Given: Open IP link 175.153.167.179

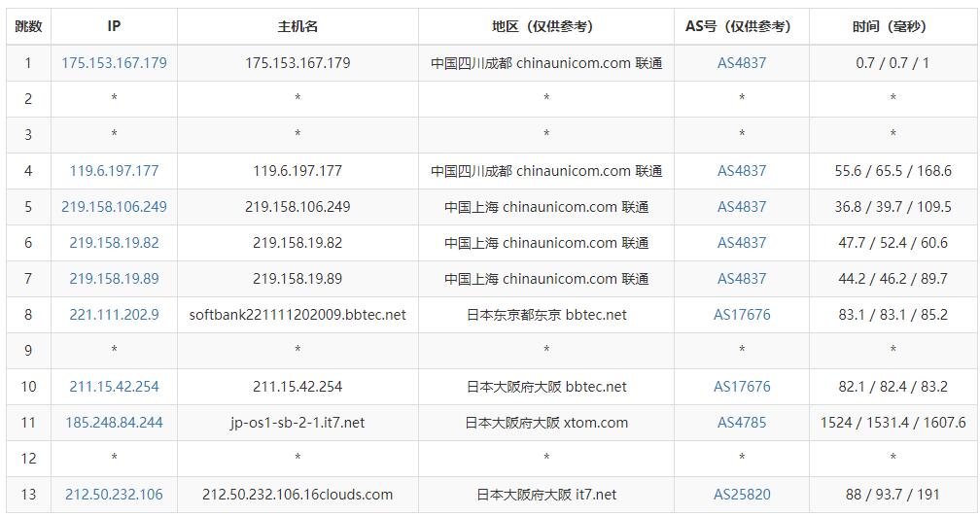Looking at the screenshot, I should (x=114, y=63).
